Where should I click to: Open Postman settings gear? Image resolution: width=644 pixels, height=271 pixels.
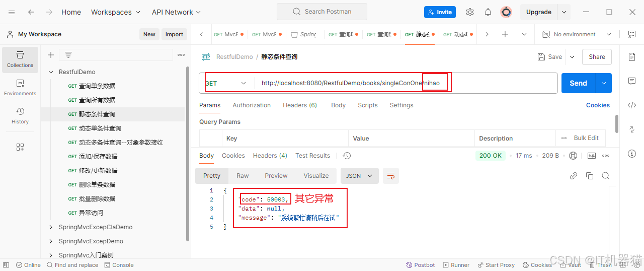point(470,12)
